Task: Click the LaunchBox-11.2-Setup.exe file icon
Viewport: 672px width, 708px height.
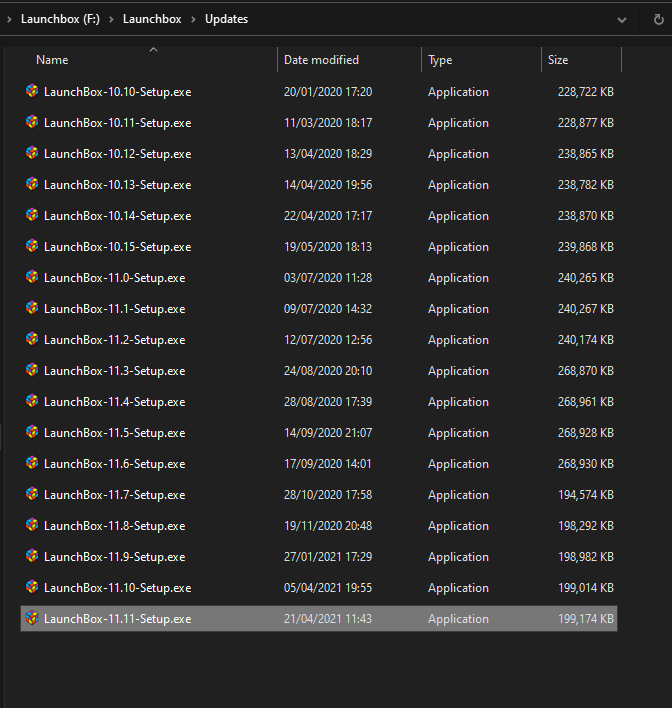Action: coord(32,339)
